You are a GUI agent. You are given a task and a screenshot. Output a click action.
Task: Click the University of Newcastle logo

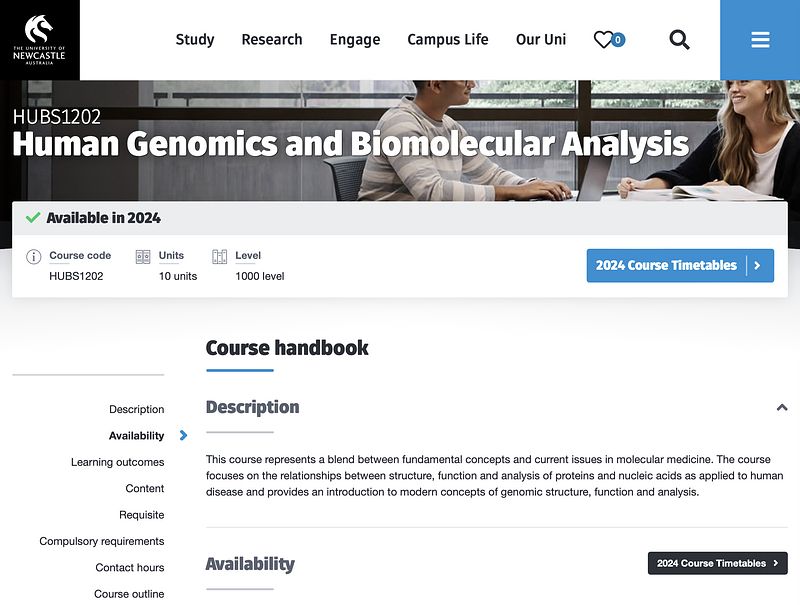click(40, 39)
